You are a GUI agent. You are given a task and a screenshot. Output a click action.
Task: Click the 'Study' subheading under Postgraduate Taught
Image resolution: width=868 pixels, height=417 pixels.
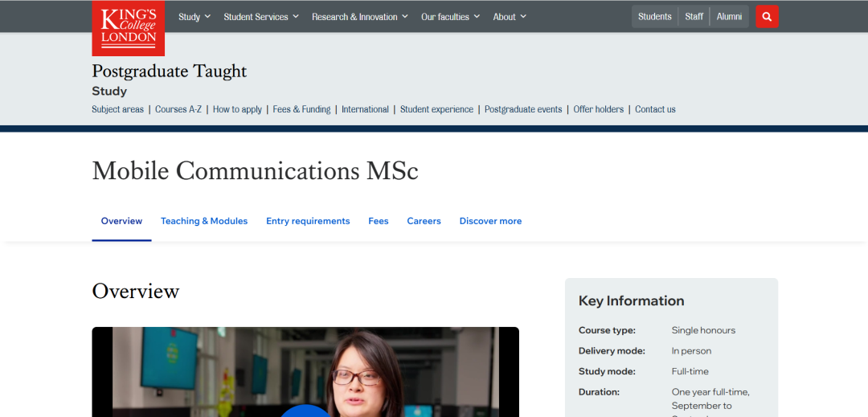pos(109,92)
